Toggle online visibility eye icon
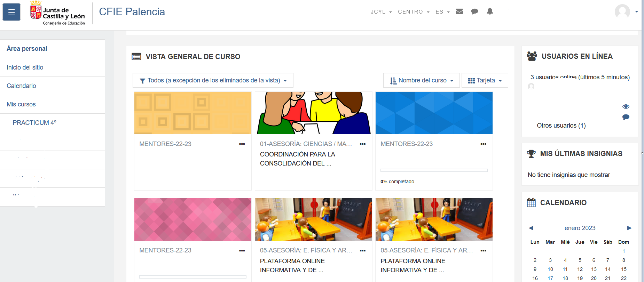 (x=626, y=106)
